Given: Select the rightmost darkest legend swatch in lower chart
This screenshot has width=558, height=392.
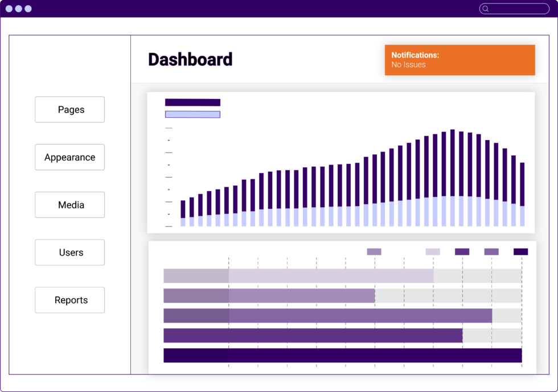Looking at the screenshot, I should click(520, 251).
